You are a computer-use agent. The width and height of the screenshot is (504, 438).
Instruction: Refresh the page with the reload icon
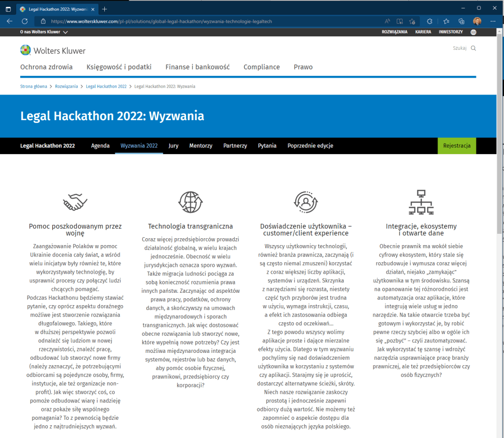point(25,21)
